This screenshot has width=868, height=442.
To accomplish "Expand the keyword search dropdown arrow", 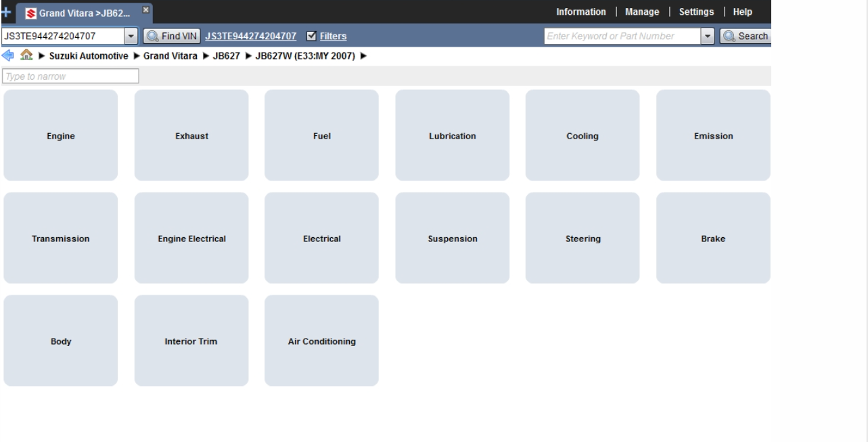I will click(709, 36).
